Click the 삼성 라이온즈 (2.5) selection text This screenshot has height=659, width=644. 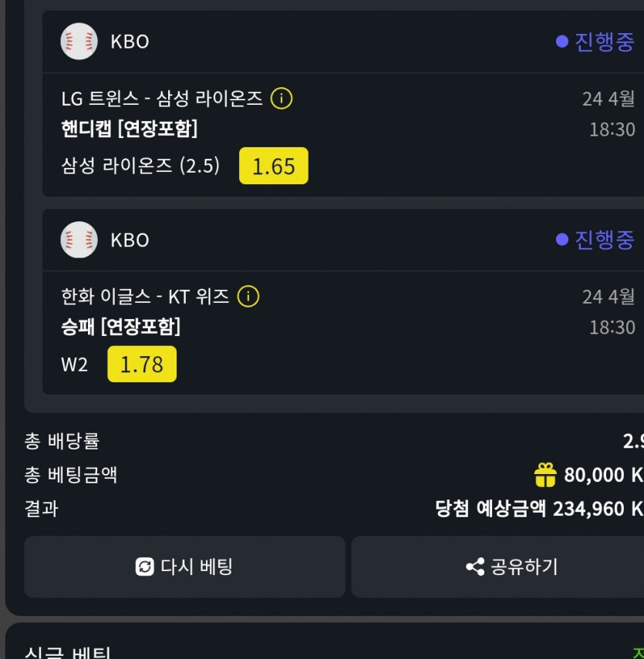point(140,166)
